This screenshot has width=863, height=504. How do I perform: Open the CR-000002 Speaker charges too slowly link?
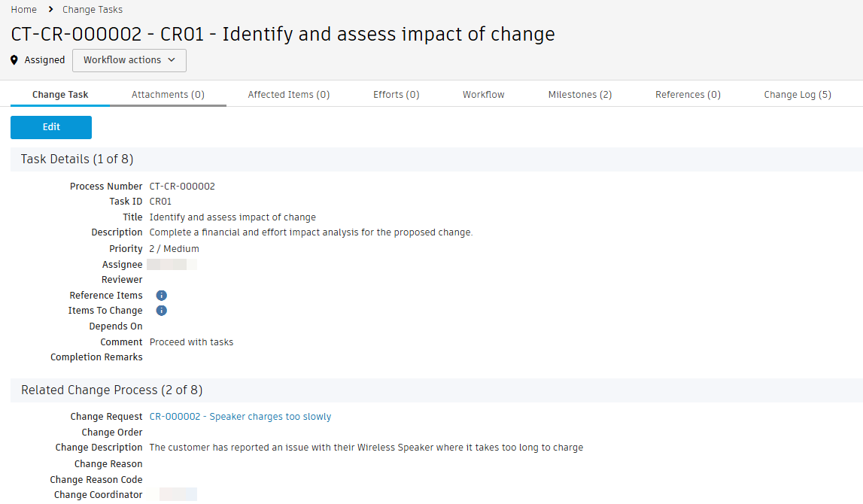(240, 417)
